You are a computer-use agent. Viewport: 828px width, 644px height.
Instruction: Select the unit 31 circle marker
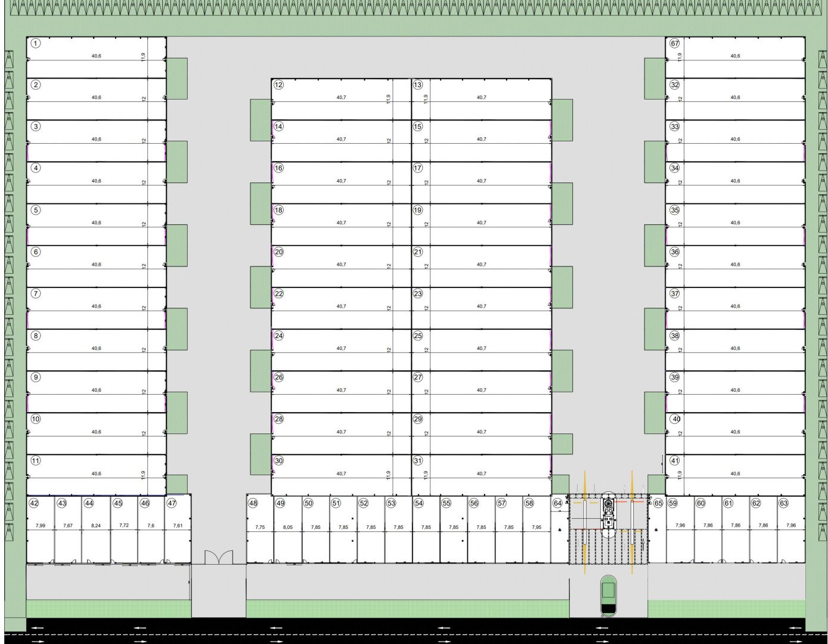point(418,461)
